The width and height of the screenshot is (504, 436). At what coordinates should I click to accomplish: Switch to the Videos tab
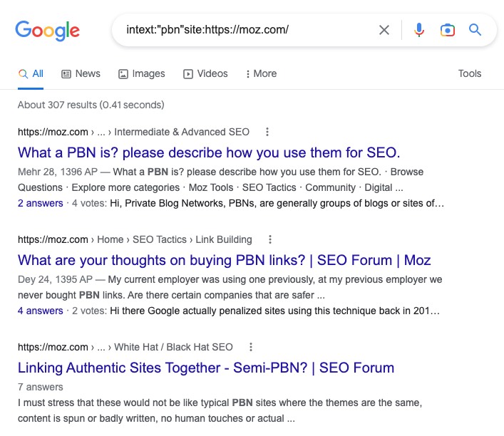point(205,74)
